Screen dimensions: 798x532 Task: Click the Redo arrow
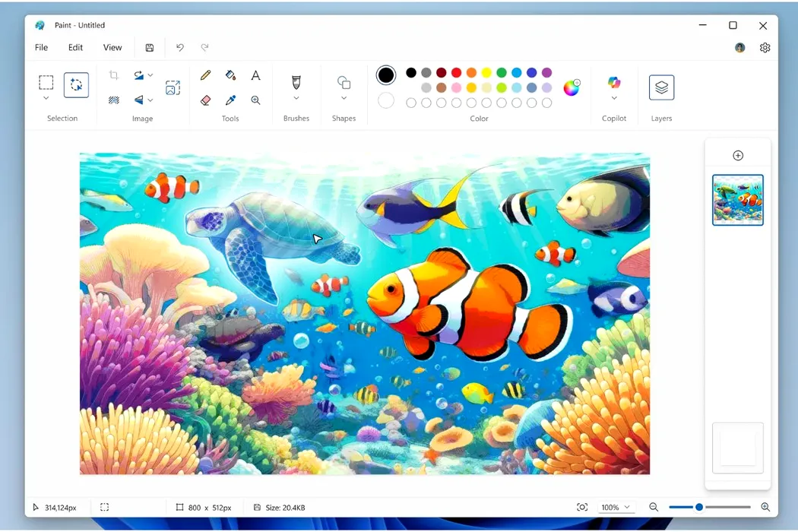point(204,47)
